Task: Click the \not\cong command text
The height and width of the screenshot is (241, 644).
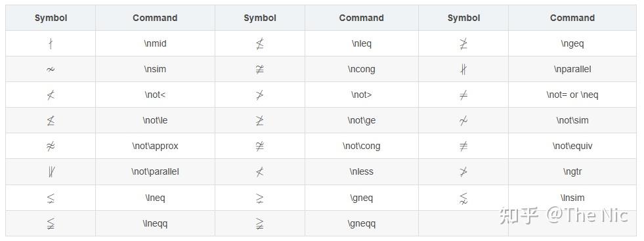Action: [x=362, y=146]
